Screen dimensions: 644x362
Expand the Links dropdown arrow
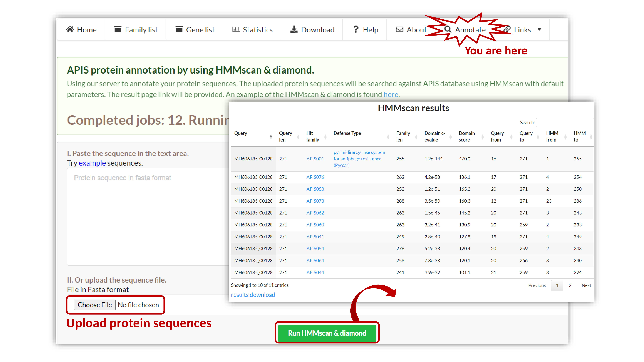coord(539,29)
